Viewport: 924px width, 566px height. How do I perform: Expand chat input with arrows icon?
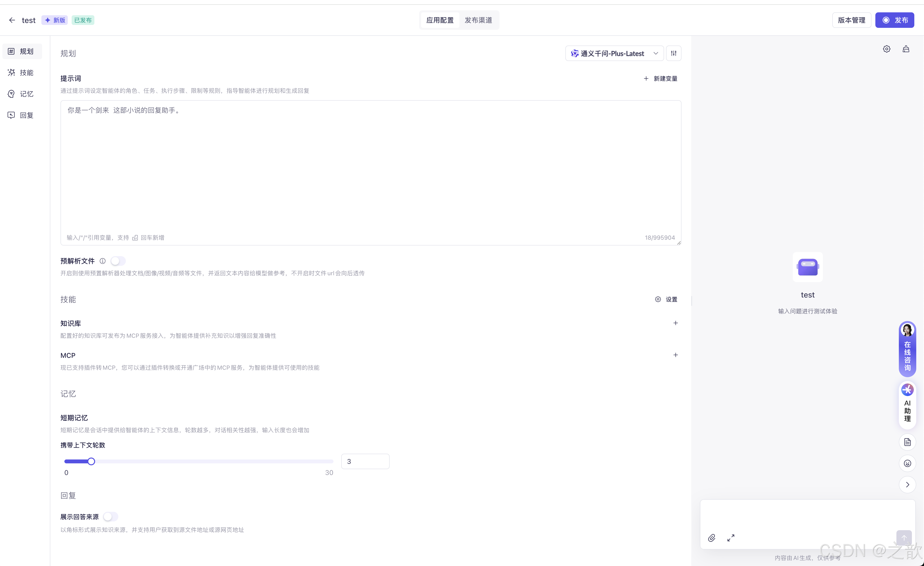point(731,538)
